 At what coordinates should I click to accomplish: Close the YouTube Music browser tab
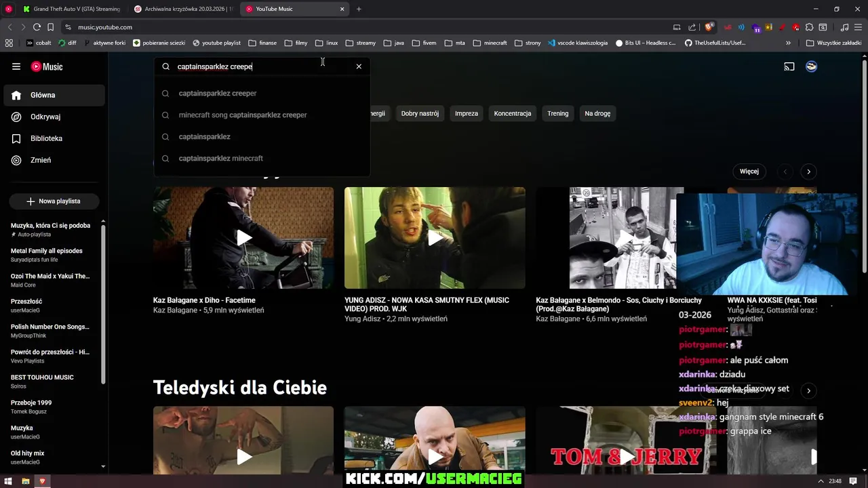coord(342,9)
